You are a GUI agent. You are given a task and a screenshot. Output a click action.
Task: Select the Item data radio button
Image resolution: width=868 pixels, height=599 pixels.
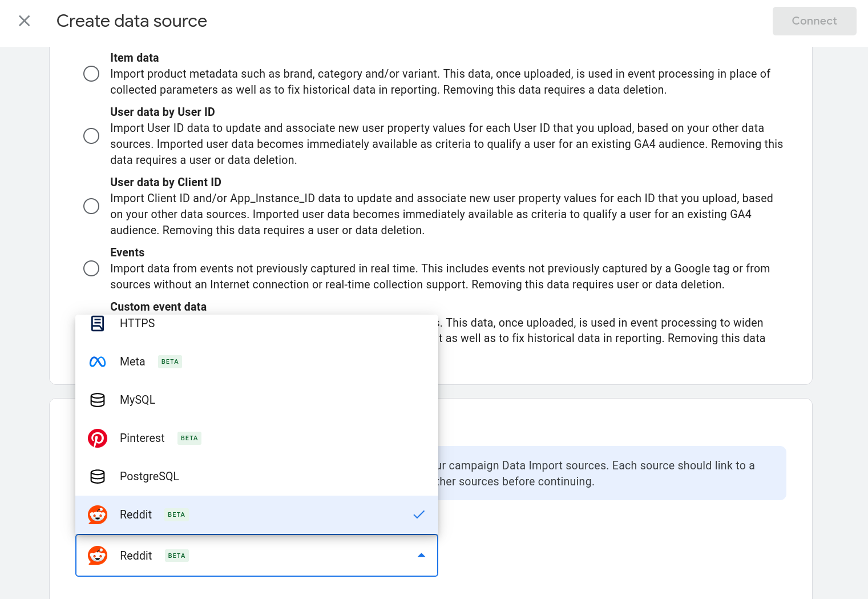click(91, 74)
